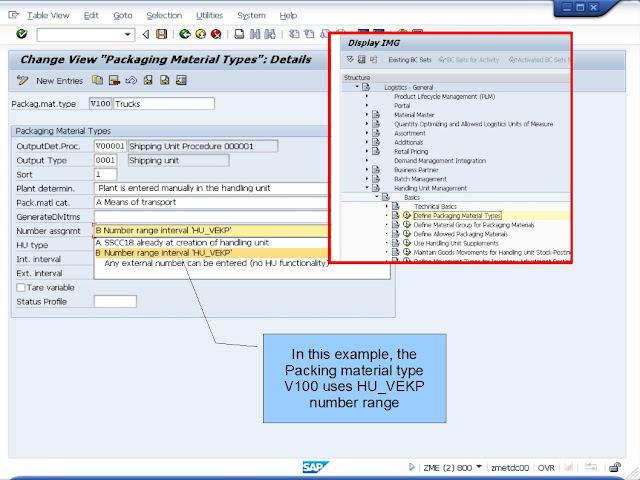Open the System menu
640x480 pixels.
tap(251, 16)
